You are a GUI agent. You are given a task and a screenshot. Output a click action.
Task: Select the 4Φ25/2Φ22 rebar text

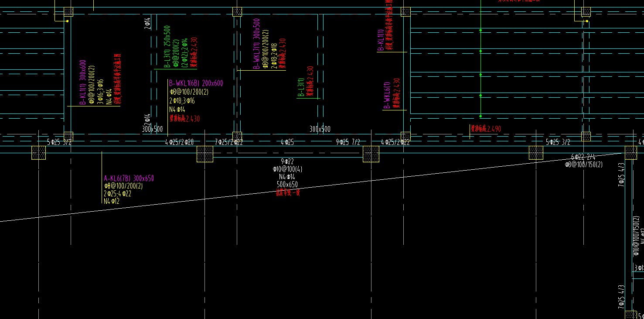395,142
